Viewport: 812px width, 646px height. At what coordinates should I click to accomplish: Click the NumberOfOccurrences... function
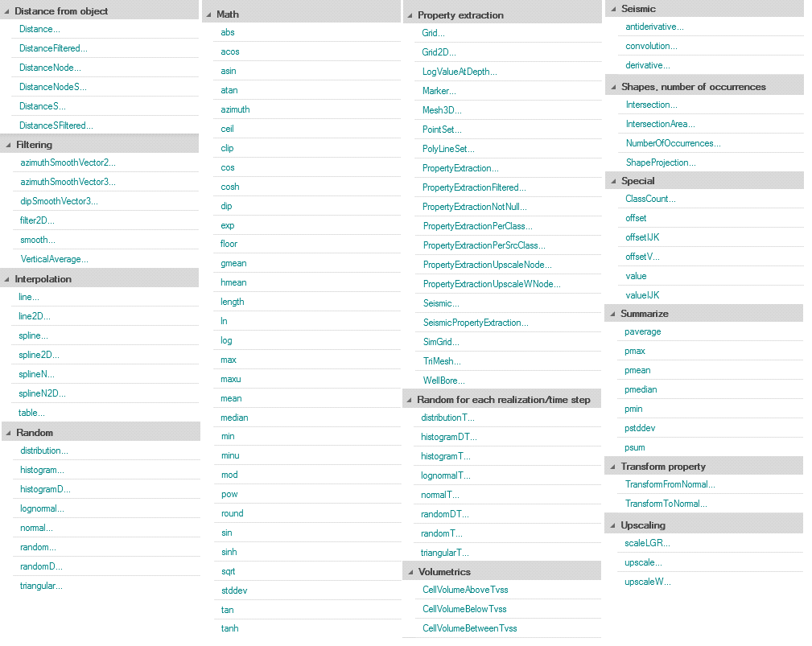tap(673, 143)
